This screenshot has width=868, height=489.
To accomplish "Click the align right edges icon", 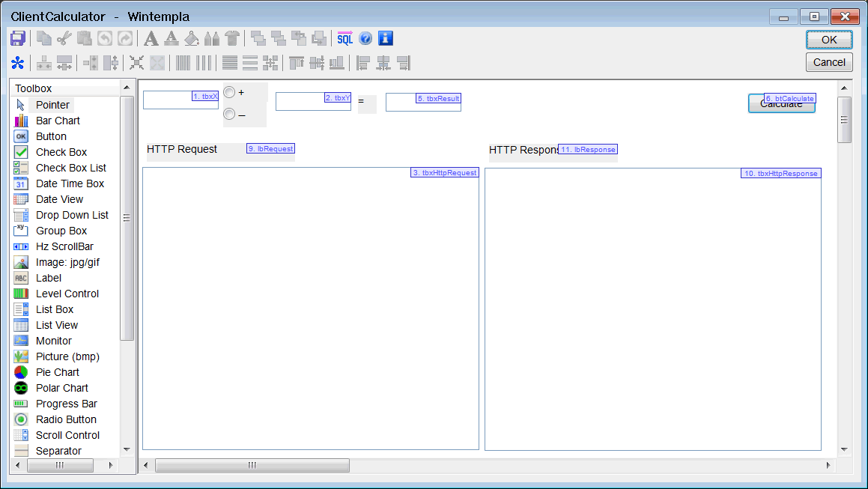I will 404,63.
